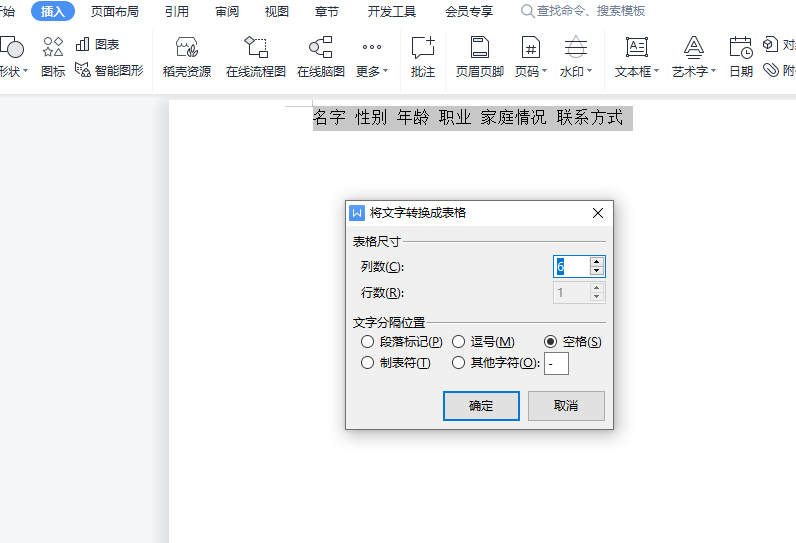Click the word 联系方式 in document
Screen dimensions: 796x543
[x=589, y=118]
